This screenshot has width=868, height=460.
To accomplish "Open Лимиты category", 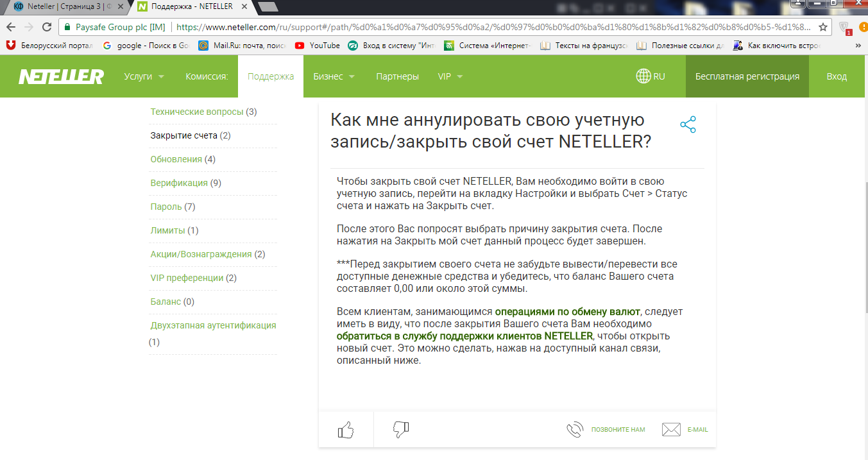I will tap(168, 230).
